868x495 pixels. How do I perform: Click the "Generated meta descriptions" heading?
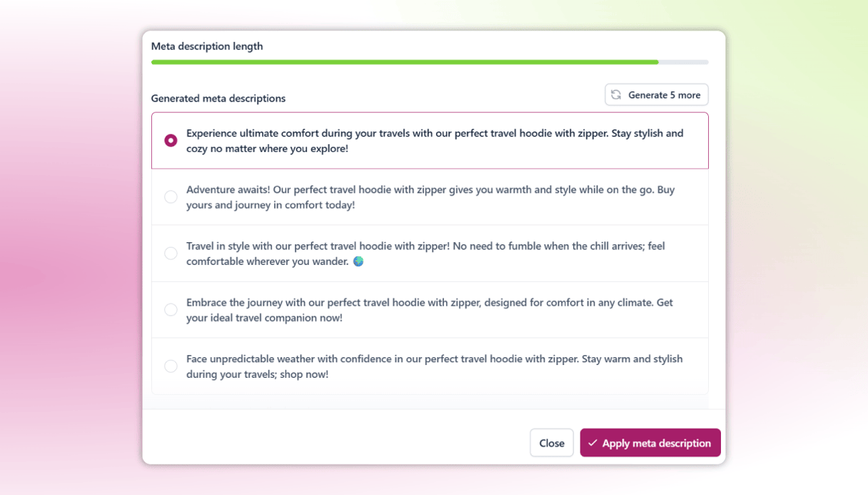coord(218,99)
